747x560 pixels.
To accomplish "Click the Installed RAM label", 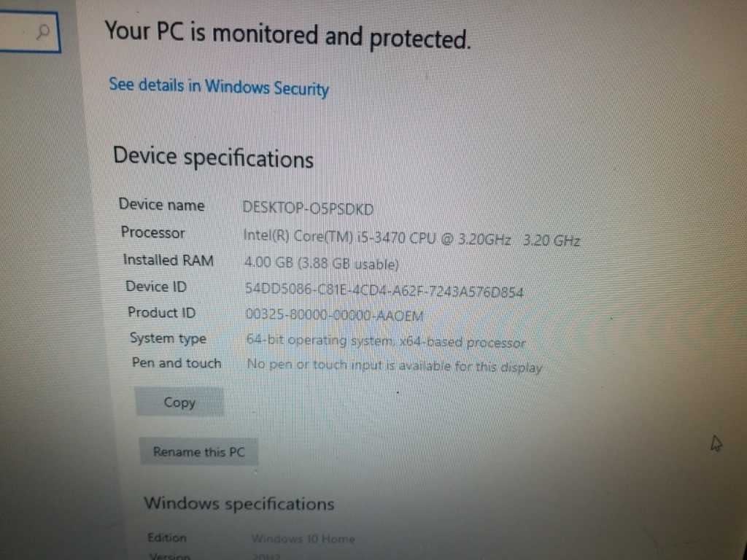I will 169,260.
